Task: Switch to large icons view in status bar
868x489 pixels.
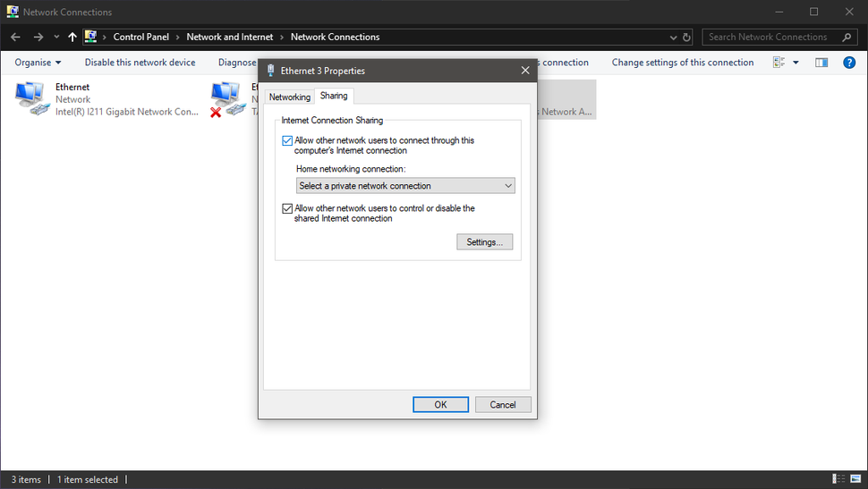Action: click(x=855, y=479)
